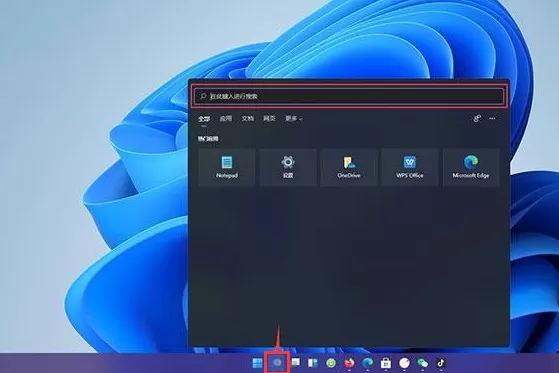Screen dimensions: 559x373
Task: Switch to the 应用 (Apps) tab
Action: click(x=226, y=118)
